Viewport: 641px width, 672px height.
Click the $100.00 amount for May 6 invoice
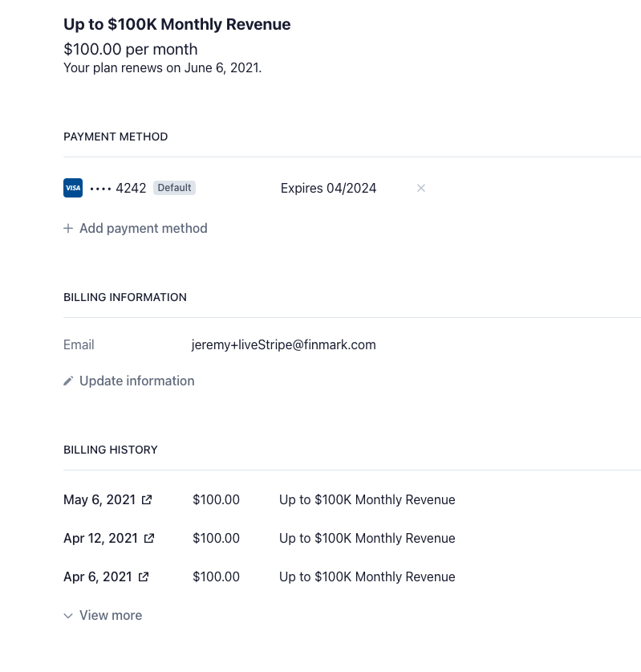pos(216,500)
